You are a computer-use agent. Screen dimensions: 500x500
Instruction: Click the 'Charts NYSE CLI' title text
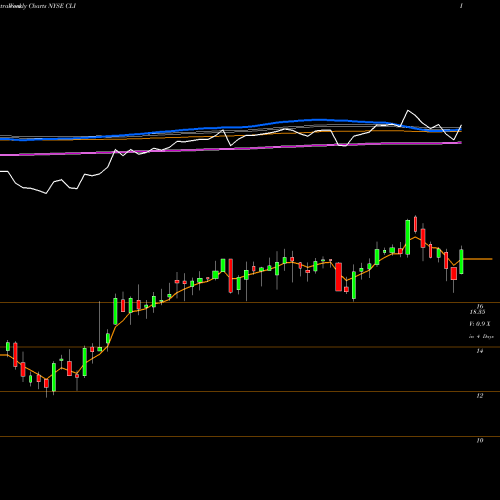tap(52, 6)
